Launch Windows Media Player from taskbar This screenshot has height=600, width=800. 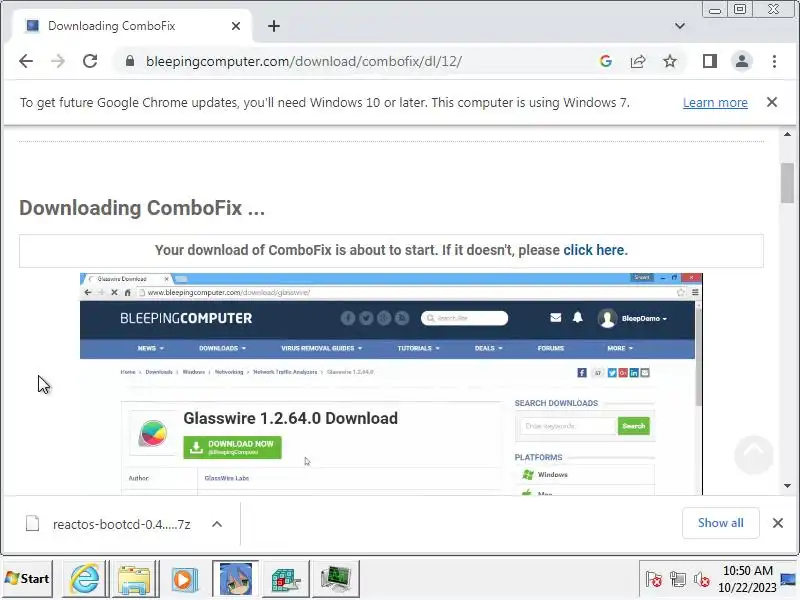(184, 579)
